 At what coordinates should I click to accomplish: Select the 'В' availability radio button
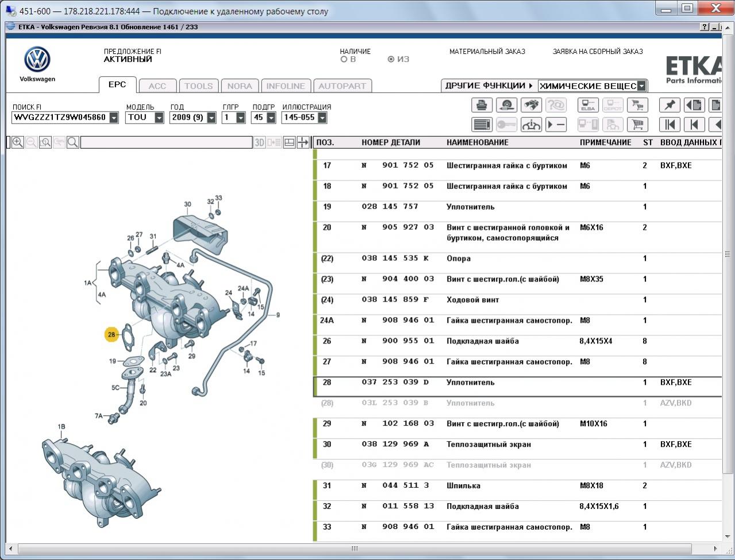[x=344, y=59]
